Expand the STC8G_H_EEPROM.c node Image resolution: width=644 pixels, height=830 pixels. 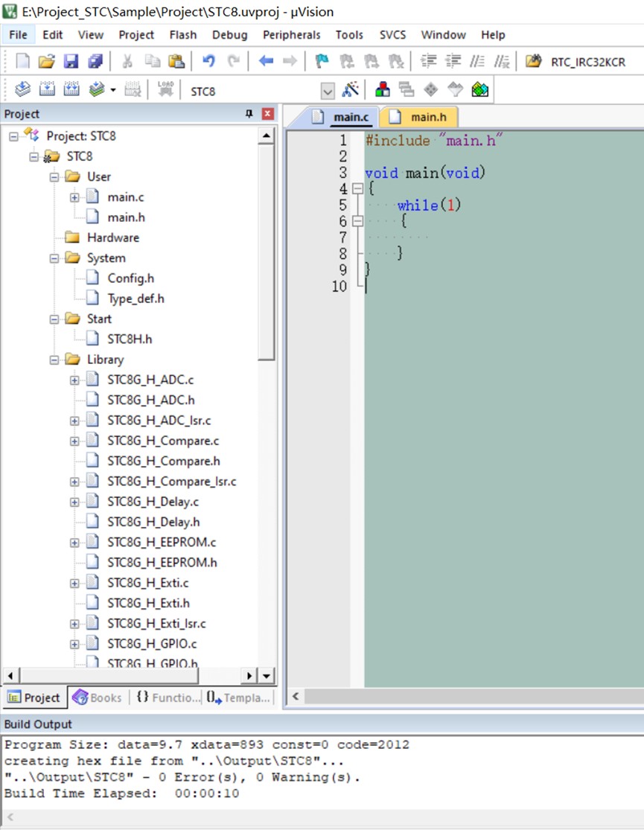[x=74, y=543]
